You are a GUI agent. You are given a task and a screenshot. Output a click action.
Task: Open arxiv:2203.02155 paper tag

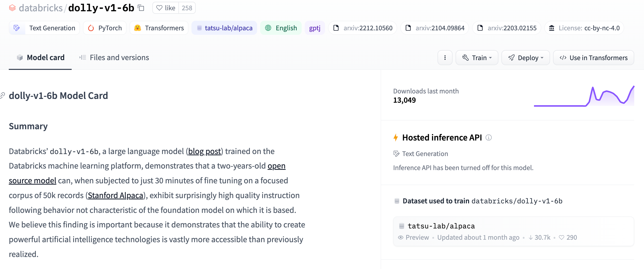click(507, 28)
